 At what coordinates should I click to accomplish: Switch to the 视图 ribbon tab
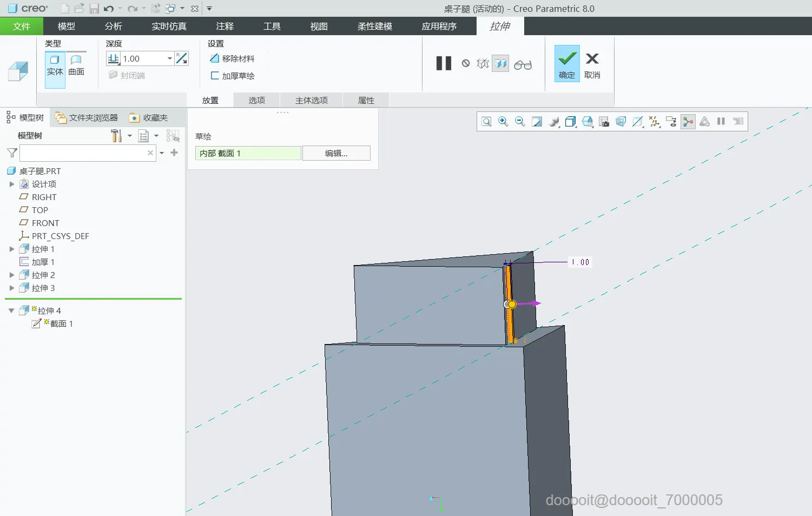tap(319, 26)
